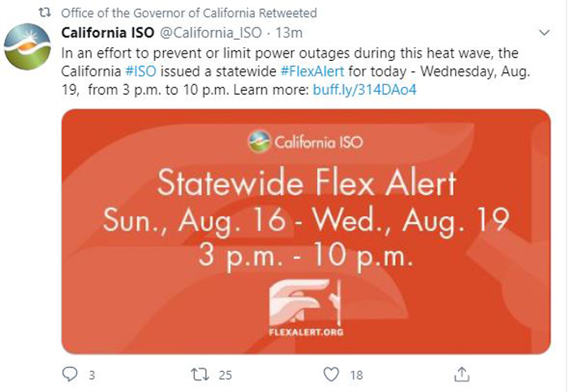Click Office of the Governor of California Retweeted

(x=189, y=13)
